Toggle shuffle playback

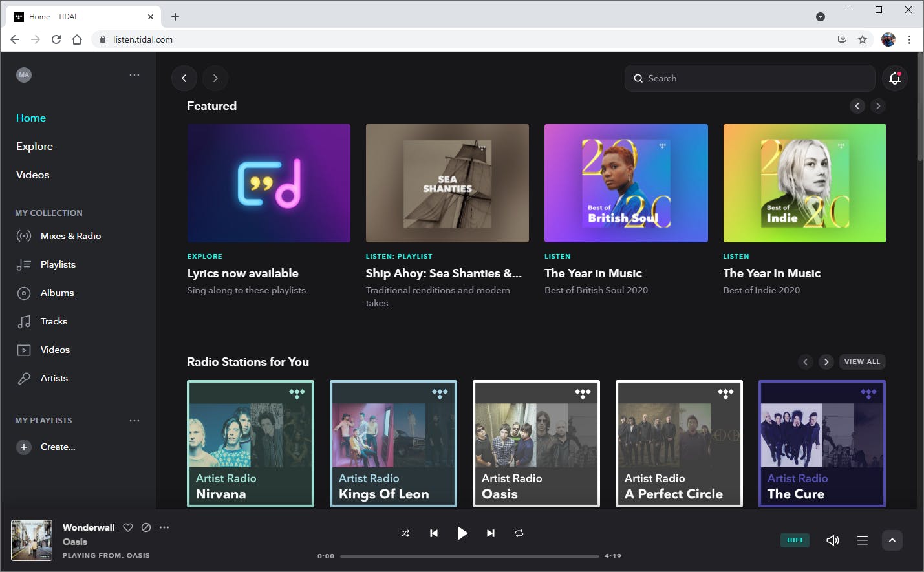pos(405,533)
